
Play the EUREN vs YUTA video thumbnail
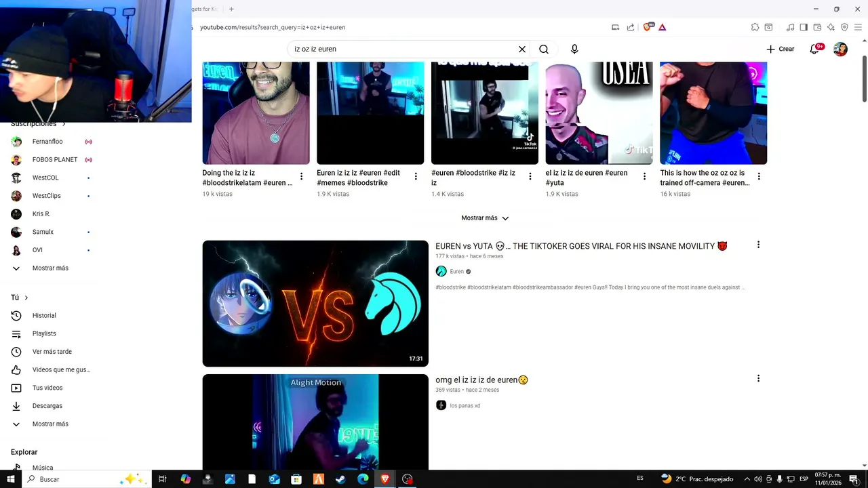tap(315, 304)
